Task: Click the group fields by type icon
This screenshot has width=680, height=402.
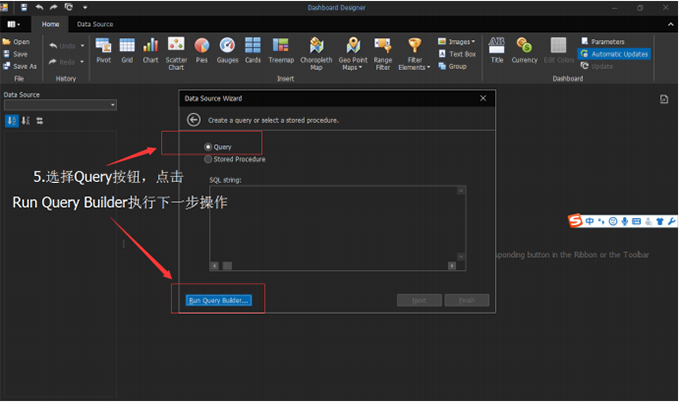Action: (40, 121)
